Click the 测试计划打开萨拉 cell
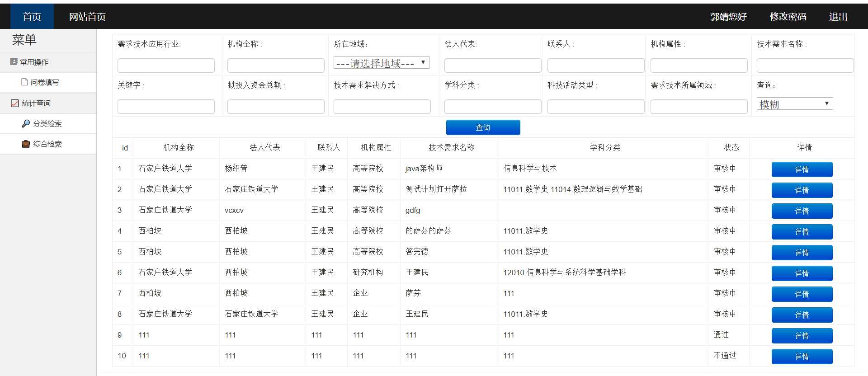The image size is (868, 376). [x=436, y=189]
